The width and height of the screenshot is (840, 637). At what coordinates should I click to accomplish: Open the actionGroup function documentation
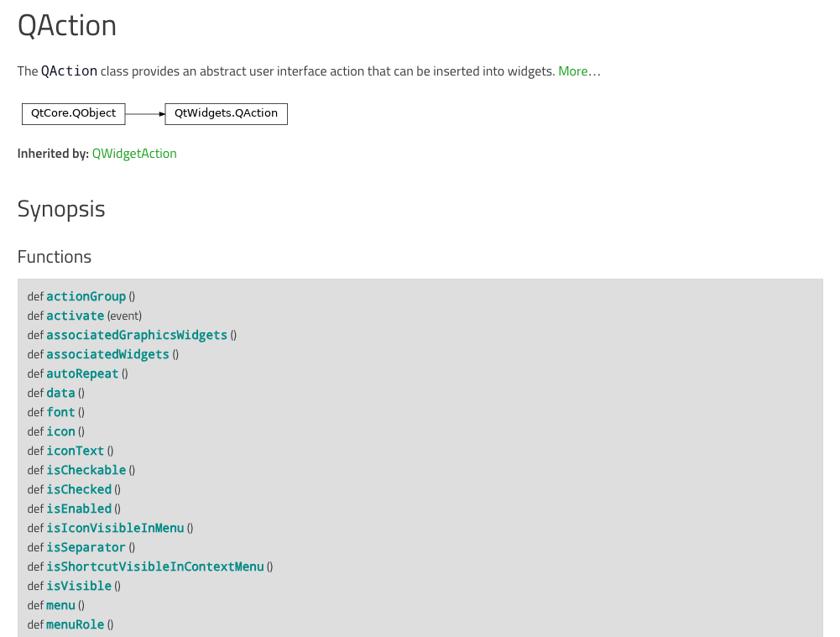86,296
